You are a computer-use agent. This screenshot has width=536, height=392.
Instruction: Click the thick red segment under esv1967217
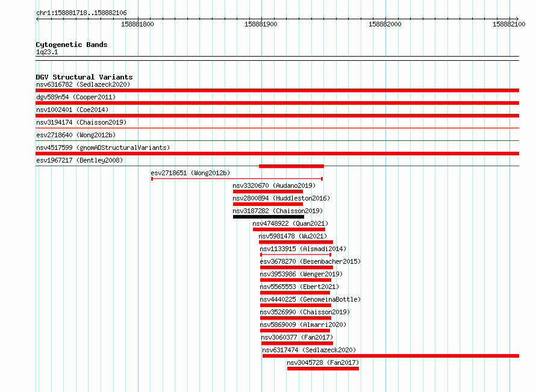pyautogui.click(x=291, y=166)
